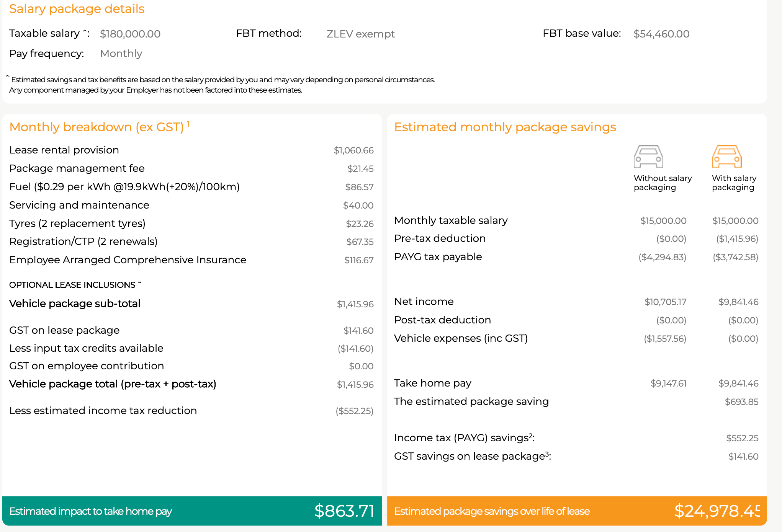Click the GST savings footnote 3

pyautogui.click(x=547, y=454)
